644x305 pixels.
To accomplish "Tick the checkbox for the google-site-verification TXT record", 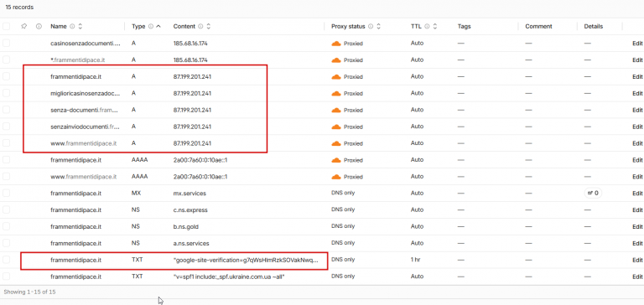I will coord(6,260).
